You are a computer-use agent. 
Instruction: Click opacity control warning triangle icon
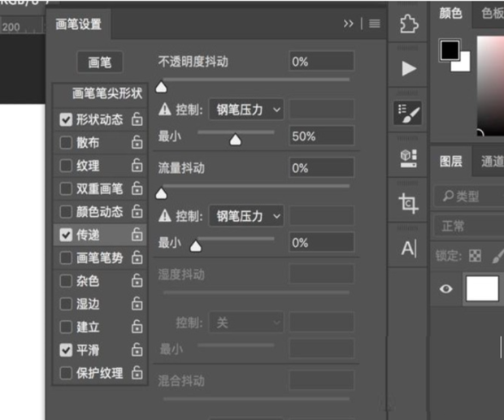(165, 110)
